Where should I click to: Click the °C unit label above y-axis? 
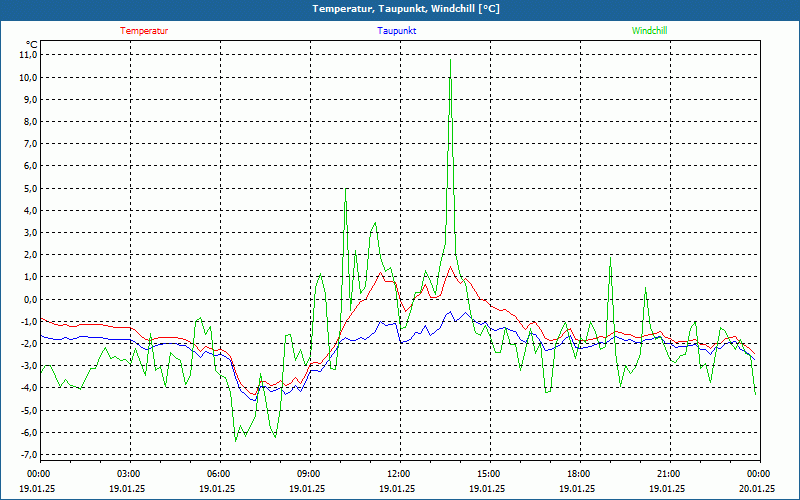point(32,45)
